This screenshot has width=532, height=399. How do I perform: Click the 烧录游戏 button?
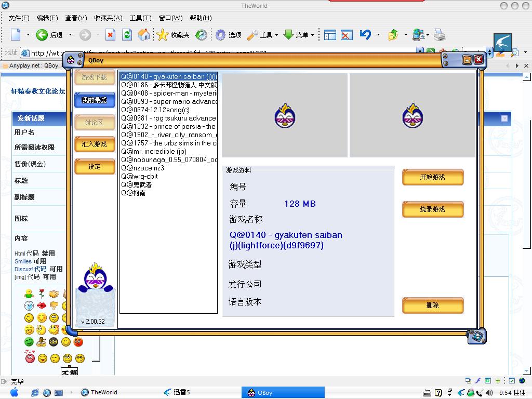point(432,209)
